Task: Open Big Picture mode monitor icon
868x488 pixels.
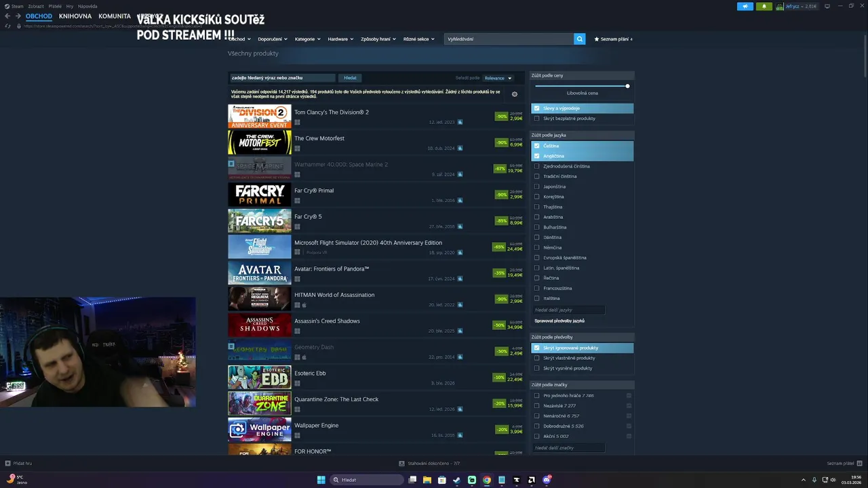Action: point(827,6)
